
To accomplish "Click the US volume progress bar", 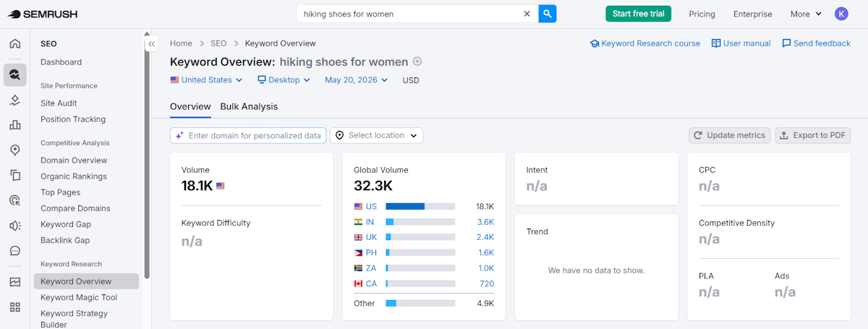I will pyautogui.click(x=420, y=206).
